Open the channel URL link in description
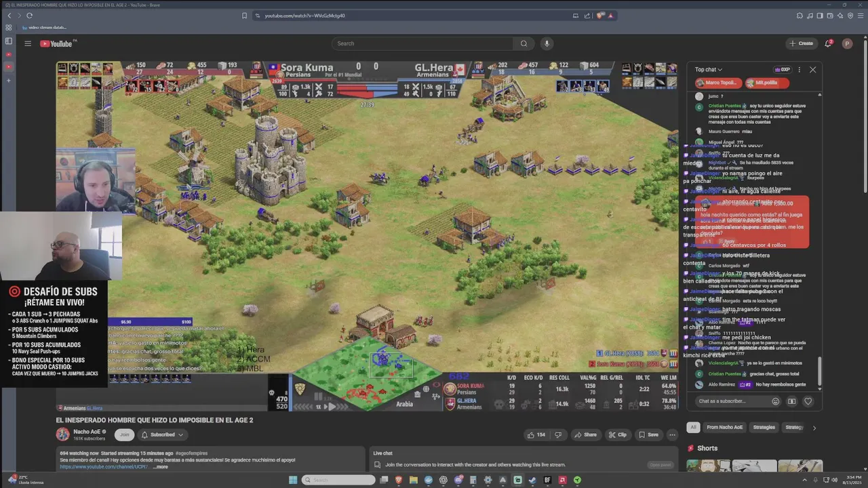The image size is (868, 488). 104,466
